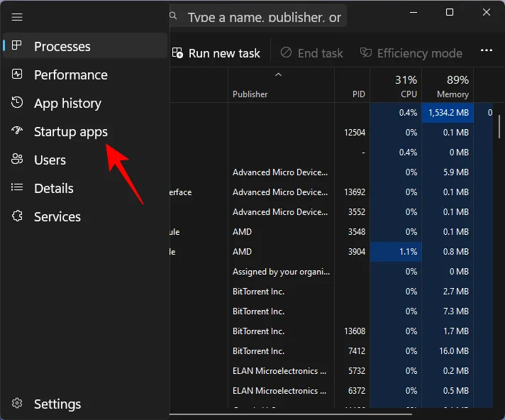The width and height of the screenshot is (505, 420).
Task: Click the End task text
Action: (321, 53)
